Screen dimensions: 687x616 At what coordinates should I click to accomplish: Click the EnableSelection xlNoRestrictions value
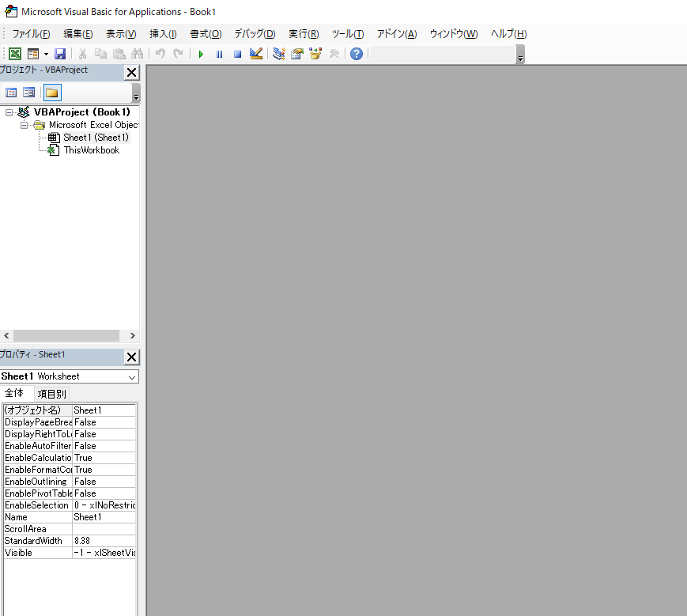104,505
